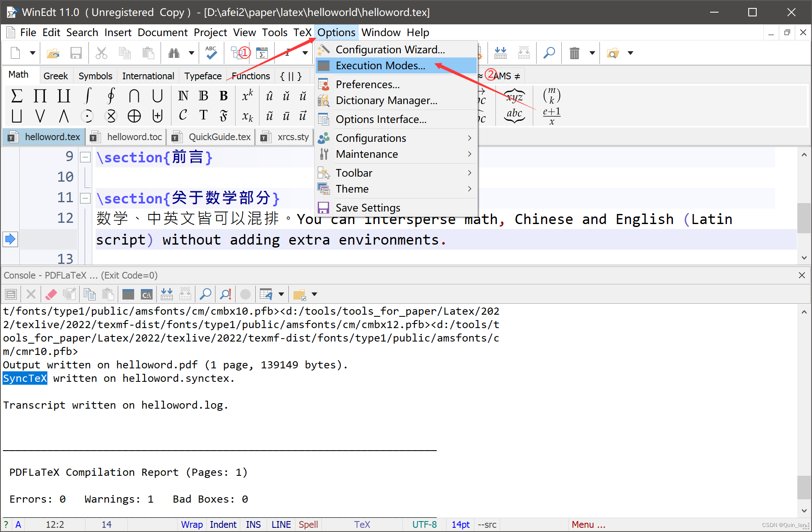812x532 pixels.
Task: Insert the x superscript k symbol
Action: pyautogui.click(x=247, y=96)
